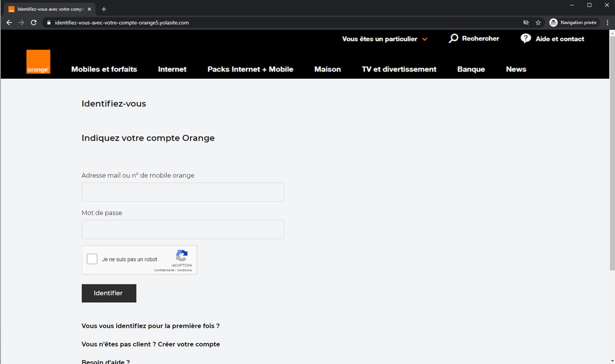Open a new browser tab
The image size is (615, 364).
104,9
